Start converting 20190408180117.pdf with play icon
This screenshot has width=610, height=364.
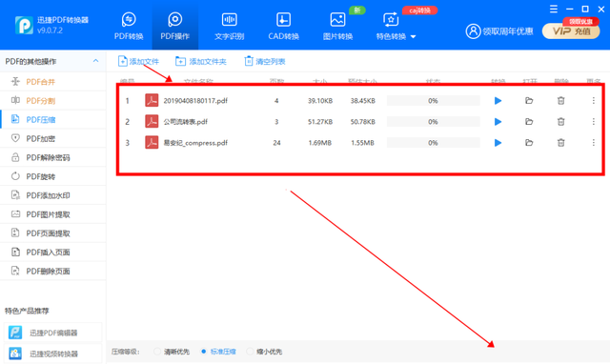click(x=498, y=101)
